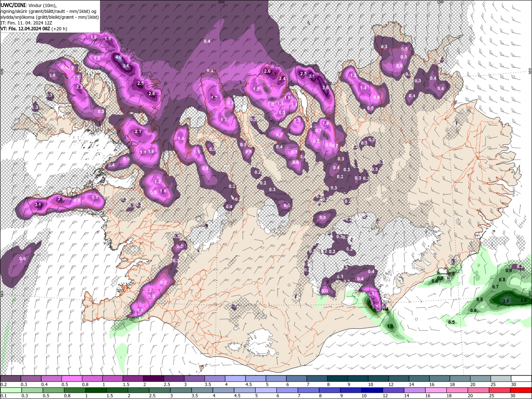
Task: Click the light grey 25 swatch, upper row
Action: 501,379
